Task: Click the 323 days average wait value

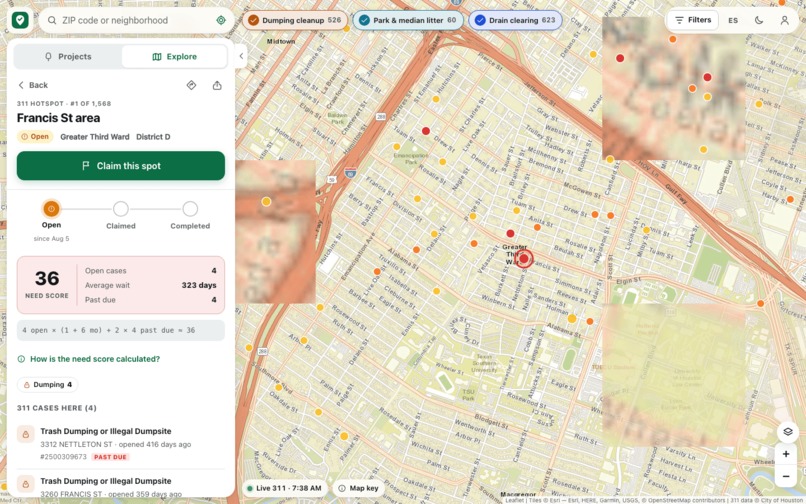Action: coord(198,285)
